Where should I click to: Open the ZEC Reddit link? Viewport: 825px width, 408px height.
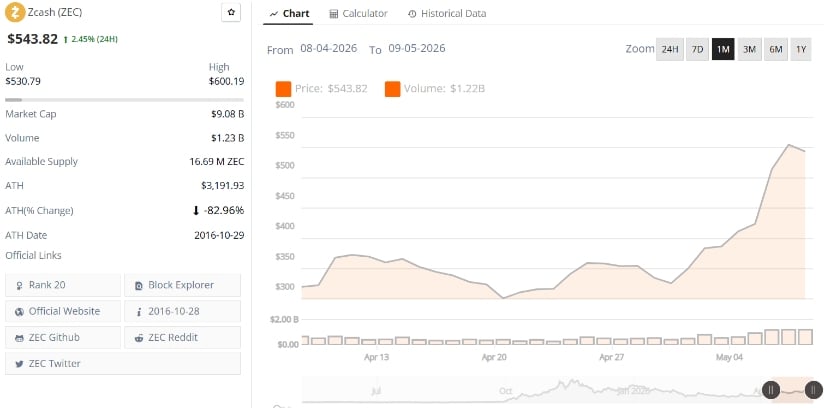click(x=183, y=337)
